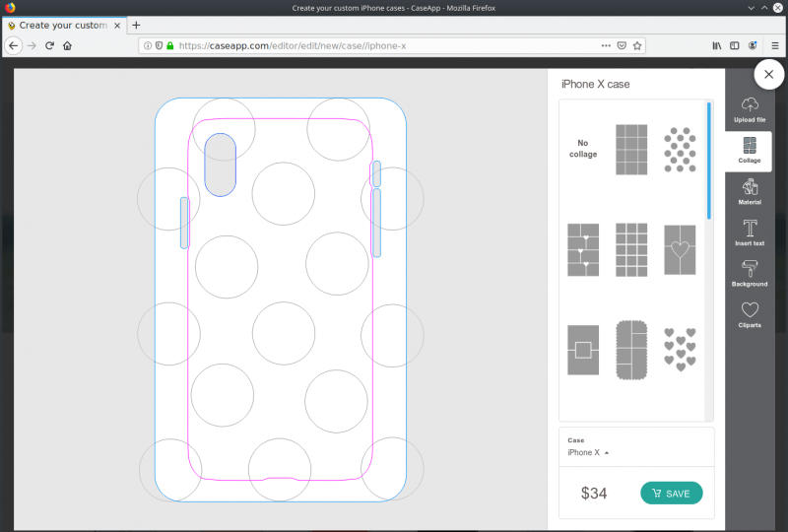The image size is (788, 532).
Task: Go forward in Firefox
Action: [32, 45]
